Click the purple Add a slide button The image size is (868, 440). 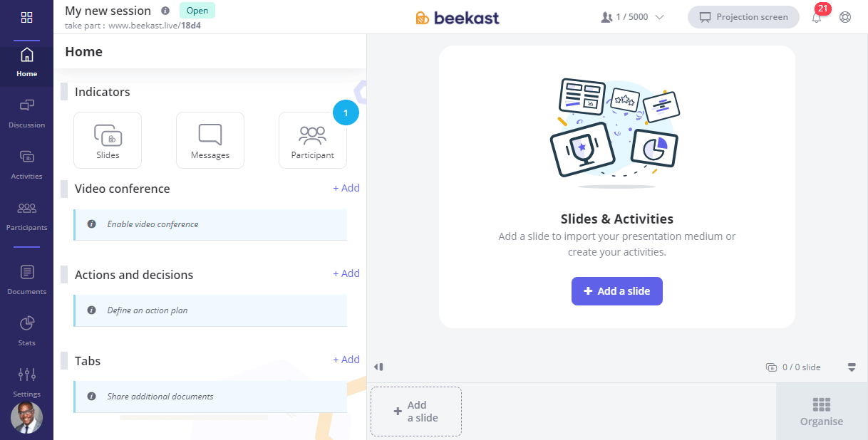pos(617,291)
